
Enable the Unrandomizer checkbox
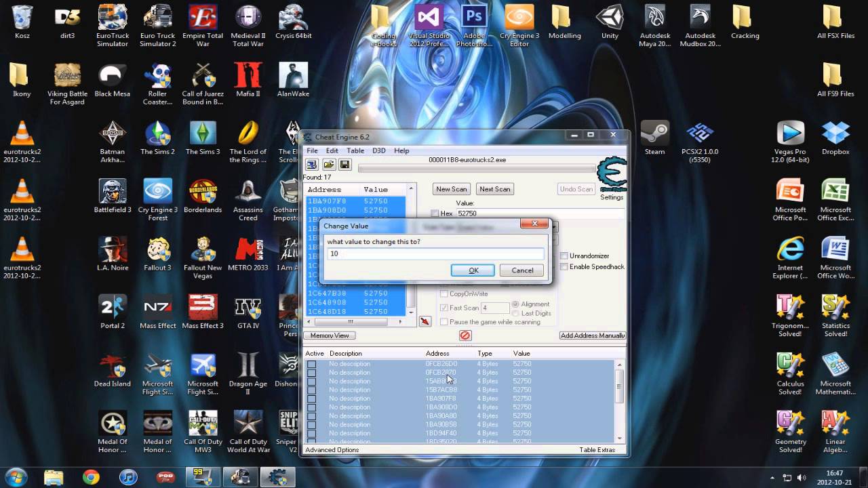[x=564, y=256]
